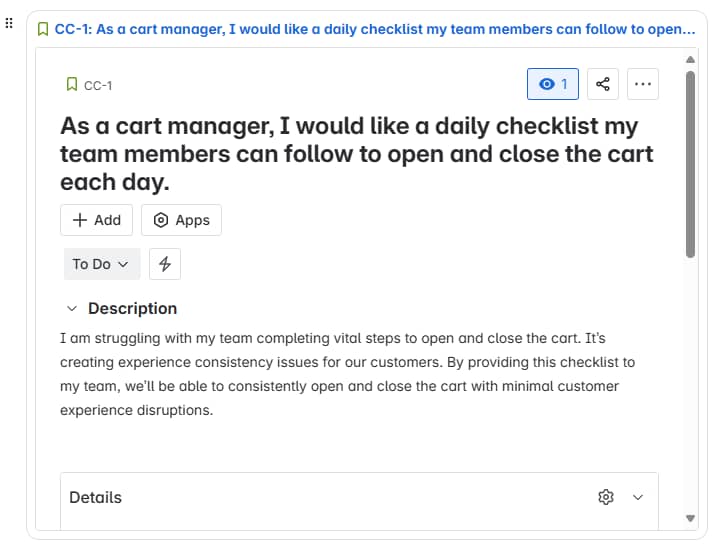Open the CC-1 issue title link
The height and width of the screenshot is (550, 714).
pyautogui.click(x=375, y=29)
